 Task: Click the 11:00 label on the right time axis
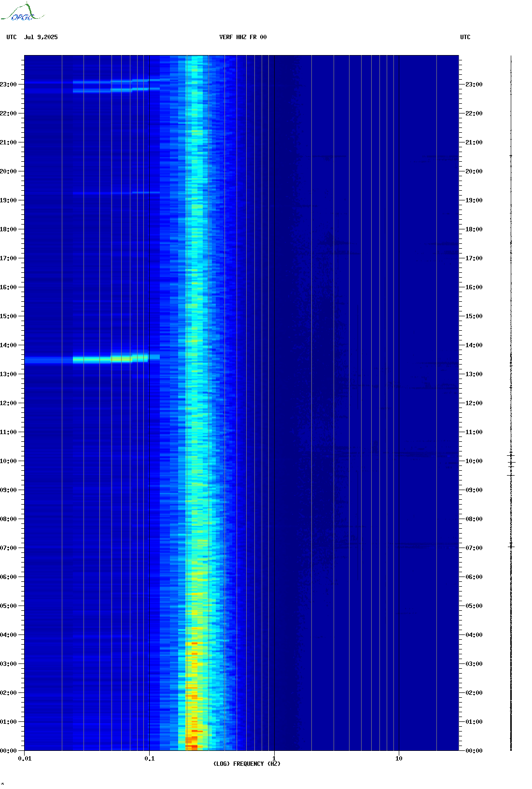(474, 432)
